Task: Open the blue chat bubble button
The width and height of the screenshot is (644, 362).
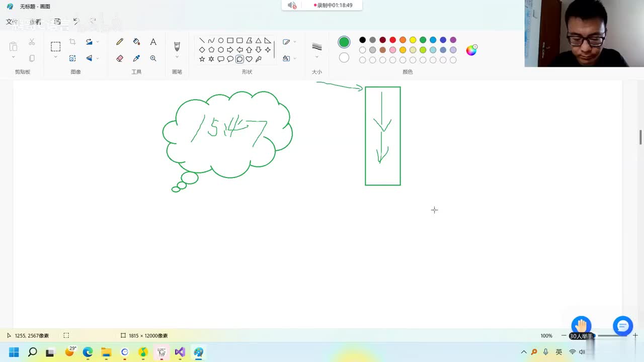Action: [622, 326]
